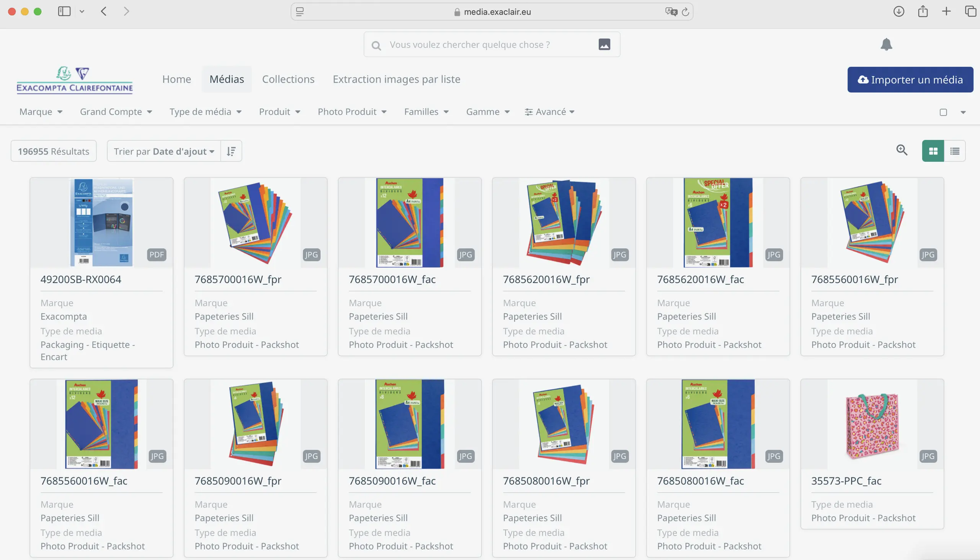
Task: Click the Exacompta Clairefontaine logo
Action: pyautogui.click(x=75, y=80)
